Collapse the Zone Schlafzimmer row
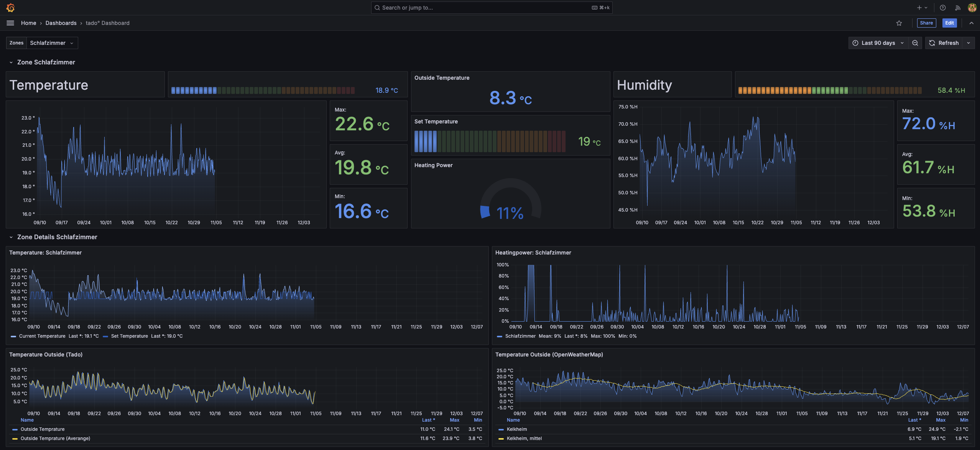980x450 pixels. (42, 62)
